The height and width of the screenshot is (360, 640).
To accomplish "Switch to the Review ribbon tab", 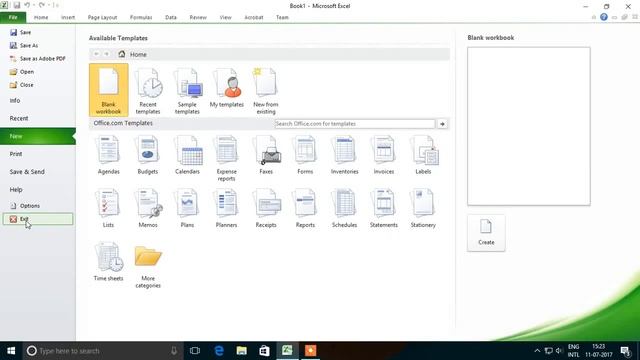I will (198, 18).
